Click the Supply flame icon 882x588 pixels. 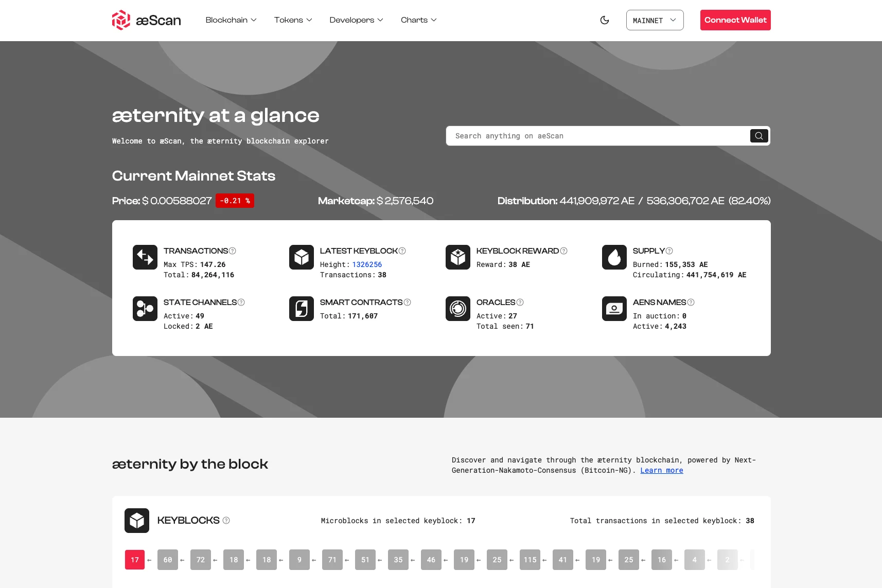[x=614, y=257]
